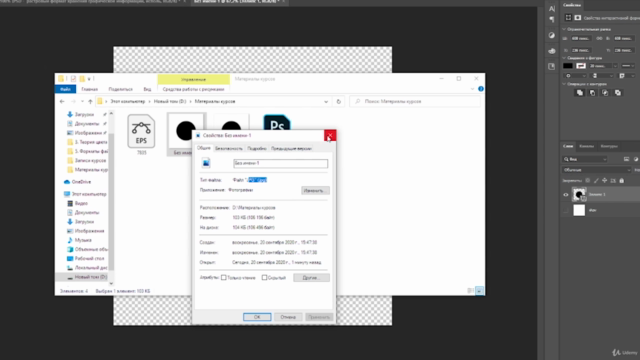
Task: Collapse the path operations section in Properties
Action: click(x=564, y=84)
